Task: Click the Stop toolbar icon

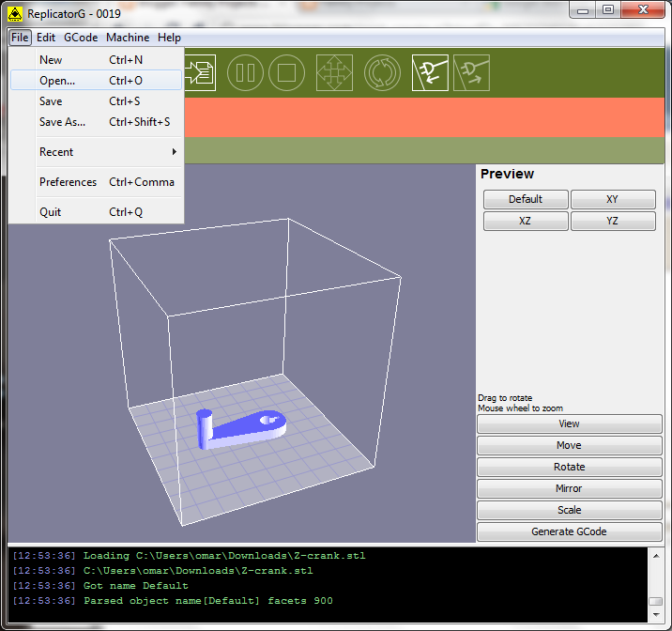Action: point(286,73)
